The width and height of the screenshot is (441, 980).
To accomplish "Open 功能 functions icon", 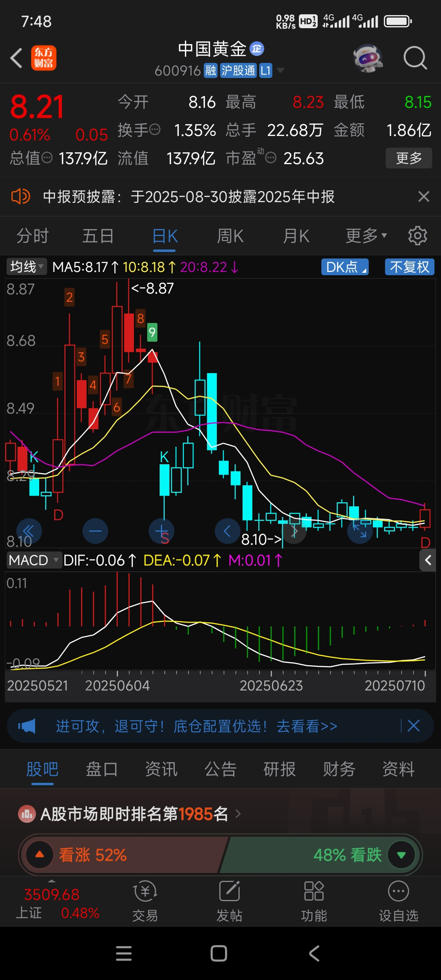I will click(x=314, y=902).
